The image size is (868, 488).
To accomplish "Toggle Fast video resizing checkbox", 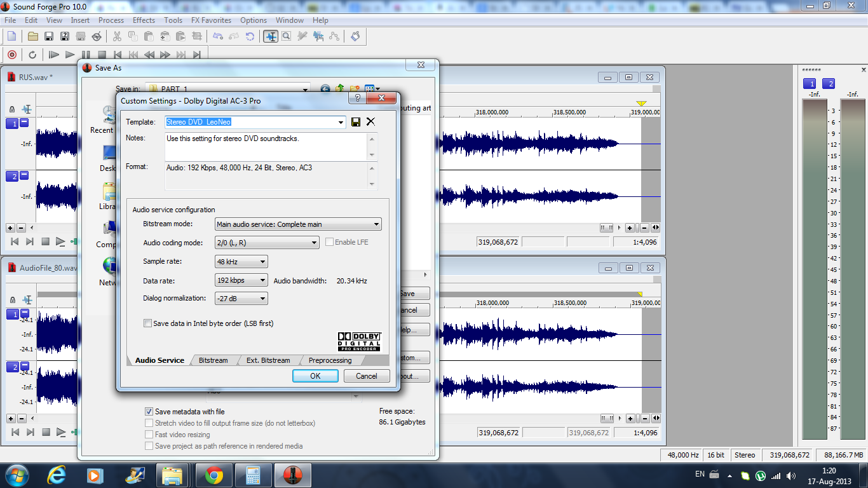I will pyautogui.click(x=149, y=435).
